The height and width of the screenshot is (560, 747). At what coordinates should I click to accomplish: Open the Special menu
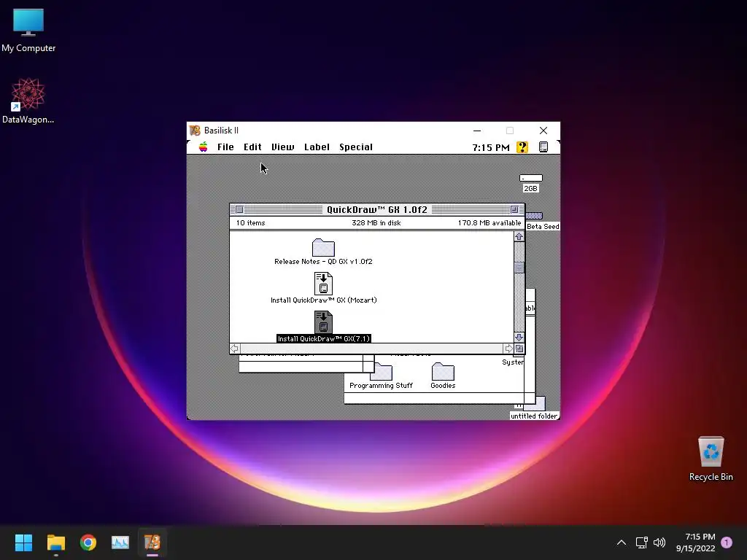(356, 147)
